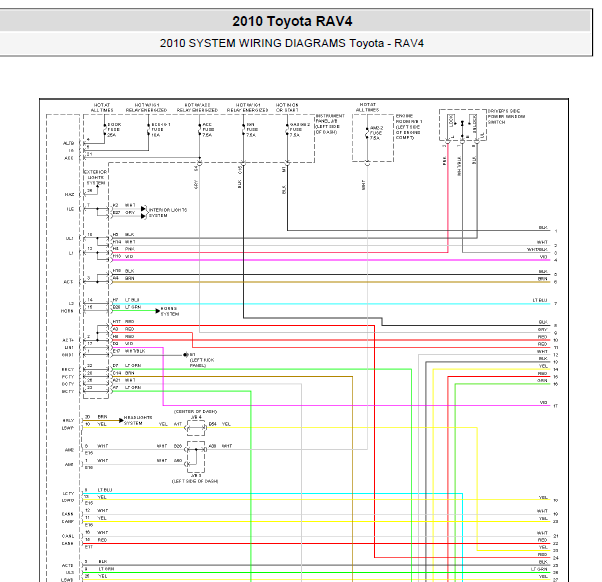Screen dimensions: 602x582
Task: Click the ECU-IG 1 FUSE 10A label
Action: pos(160,130)
